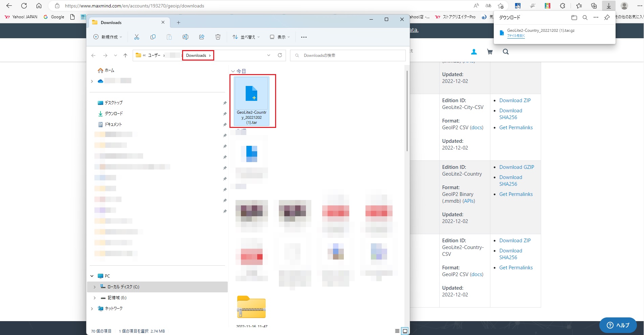
Task: Click the Download GZIP link
Action: (516, 167)
